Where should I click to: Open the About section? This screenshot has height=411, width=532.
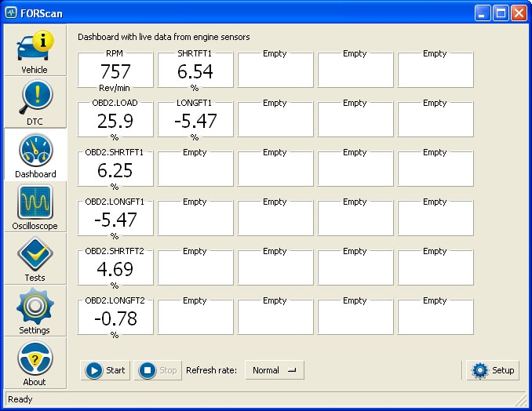(34, 362)
